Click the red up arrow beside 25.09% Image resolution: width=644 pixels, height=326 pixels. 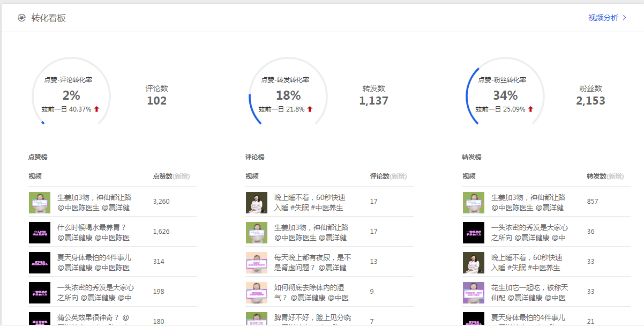pos(530,109)
